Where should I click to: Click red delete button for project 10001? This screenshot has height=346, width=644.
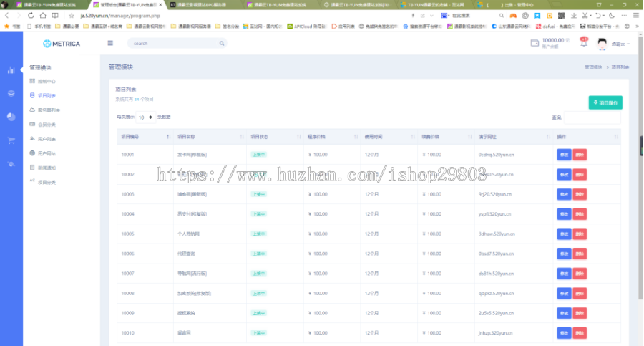pos(580,155)
